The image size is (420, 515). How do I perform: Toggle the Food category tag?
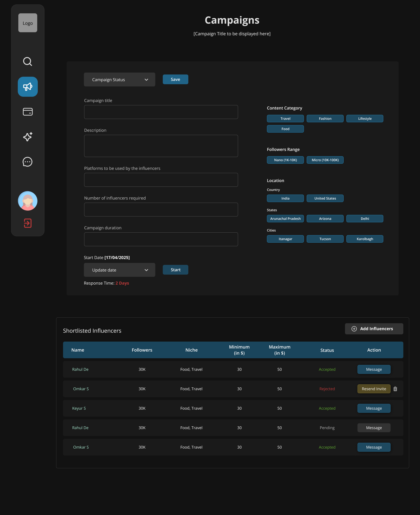click(x=285, y=129)
